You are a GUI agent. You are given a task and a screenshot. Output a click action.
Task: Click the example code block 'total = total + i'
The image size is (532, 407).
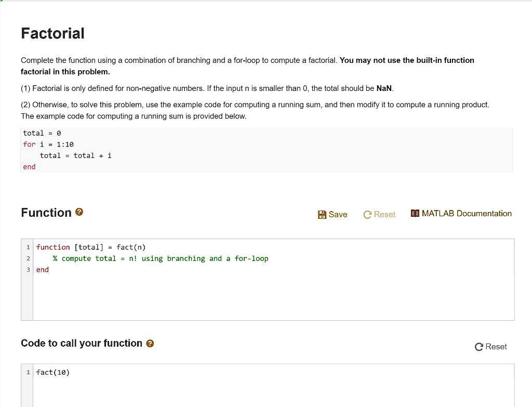click(76, 155)
